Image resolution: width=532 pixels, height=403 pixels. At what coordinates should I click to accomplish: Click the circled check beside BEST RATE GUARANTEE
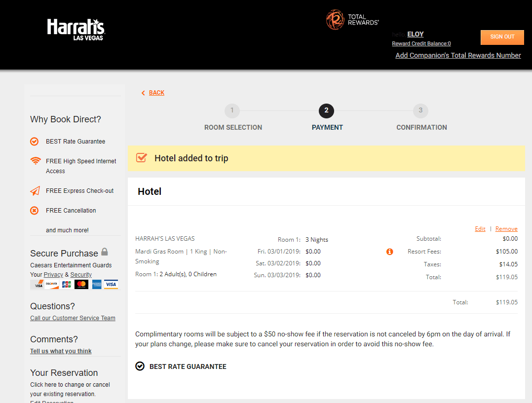point(140,366)
